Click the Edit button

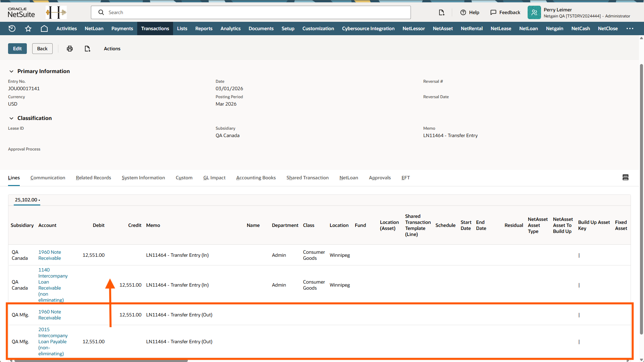(17, 49)
